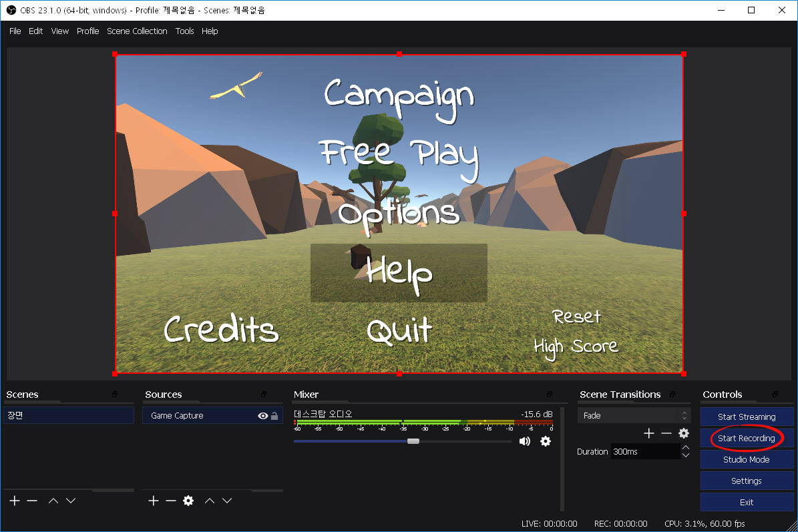Click the top-left red resize handle of the preview
798x532 pixels.
click(x=115, y=54)
